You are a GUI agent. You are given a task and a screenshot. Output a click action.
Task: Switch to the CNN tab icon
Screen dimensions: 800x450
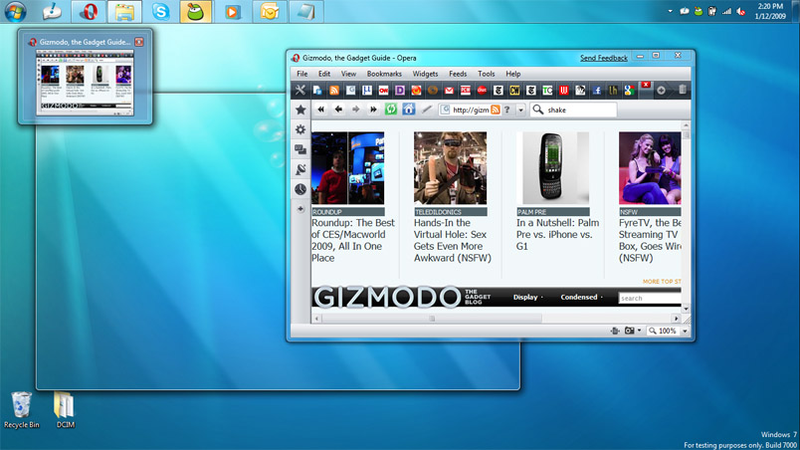coord(383,90)
